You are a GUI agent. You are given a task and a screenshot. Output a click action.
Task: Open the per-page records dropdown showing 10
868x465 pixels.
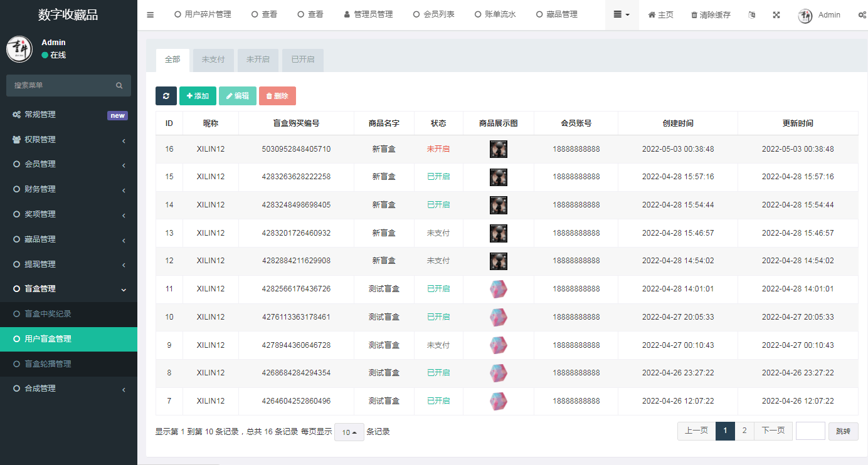point(349,432)
